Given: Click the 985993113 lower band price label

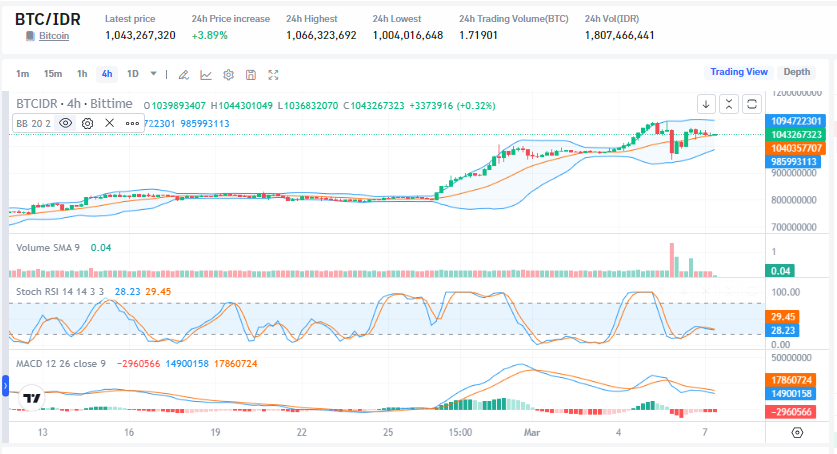Looking at the screenshot, I should click(793, 162).
